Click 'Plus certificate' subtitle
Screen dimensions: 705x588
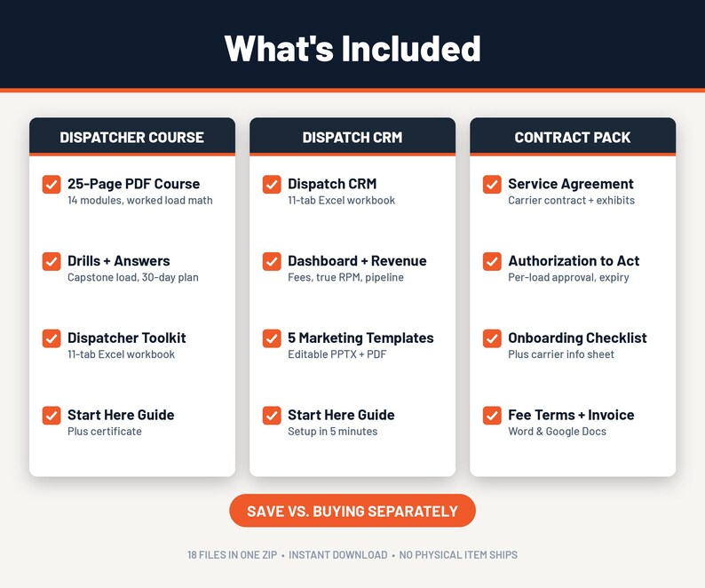coord(104,431)
